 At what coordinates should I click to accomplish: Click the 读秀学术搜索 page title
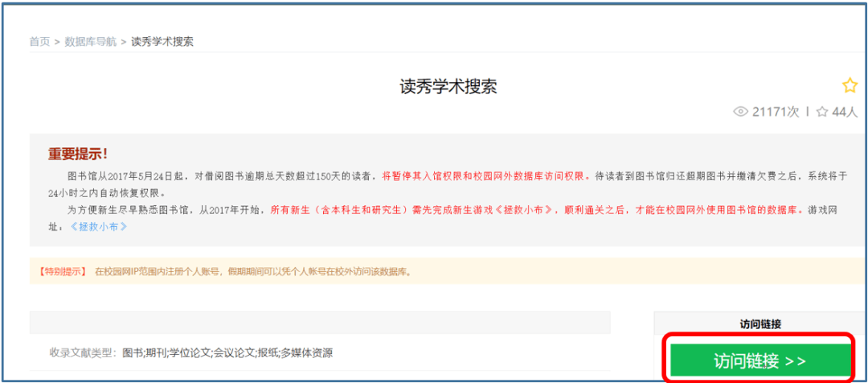pyautogui.click(x=448, y=86)
